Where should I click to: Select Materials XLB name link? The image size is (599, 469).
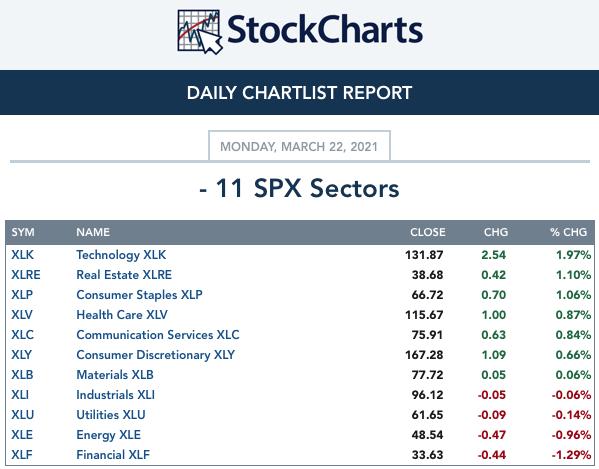pyautogui.click(x=115, y=375)
